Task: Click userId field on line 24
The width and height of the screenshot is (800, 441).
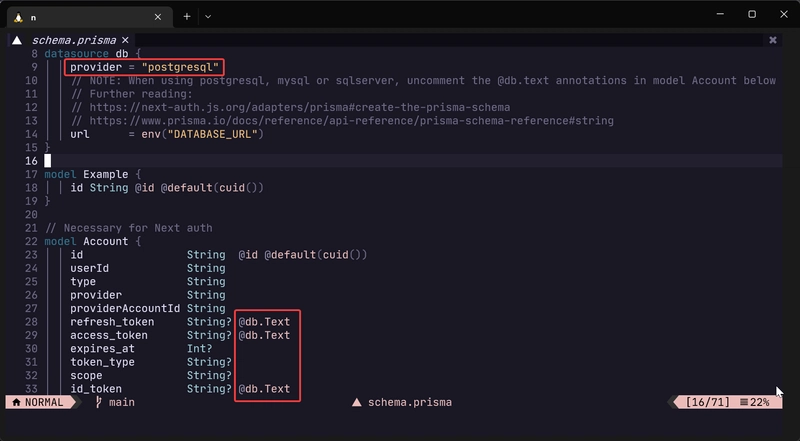Action: tap(89, 268)
